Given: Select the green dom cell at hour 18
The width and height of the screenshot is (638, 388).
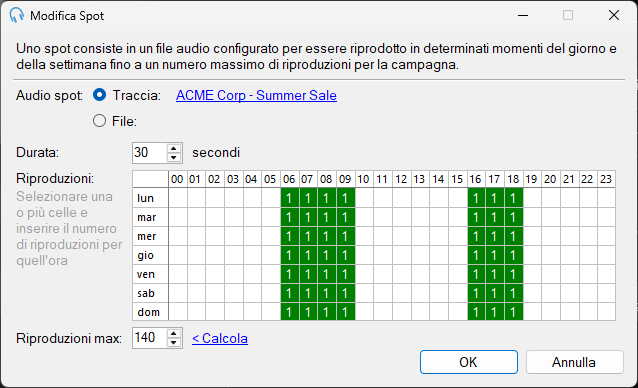Looking at the screenshot, I should tap(513, 312).
